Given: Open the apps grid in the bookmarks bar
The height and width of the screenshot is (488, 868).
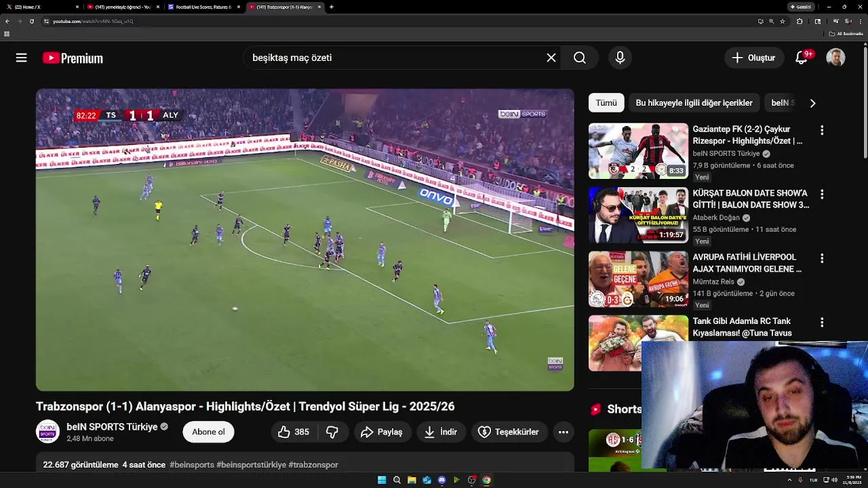Looking at the screenshot, I should (x=7, y=34).
